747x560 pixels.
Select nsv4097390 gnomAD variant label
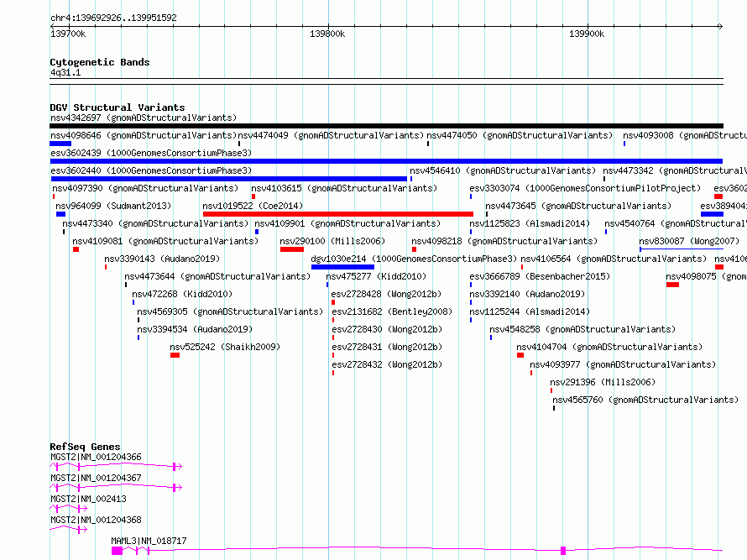click(145, 188)
